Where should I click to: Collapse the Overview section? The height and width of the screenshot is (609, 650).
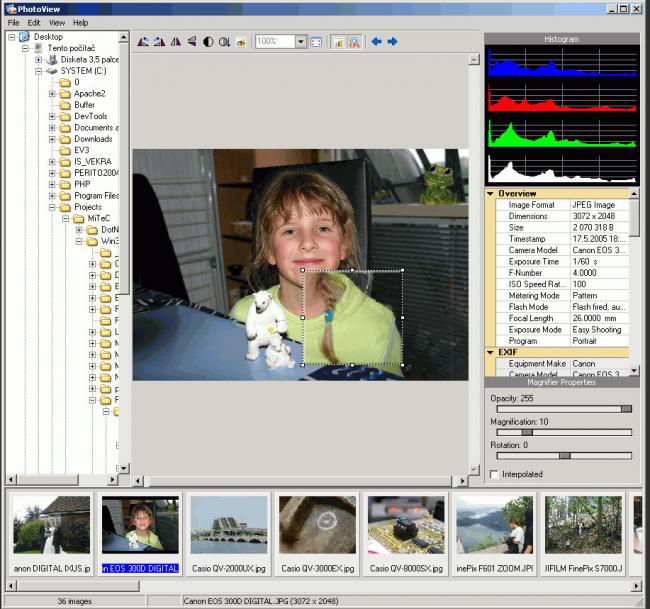(490, 194)
